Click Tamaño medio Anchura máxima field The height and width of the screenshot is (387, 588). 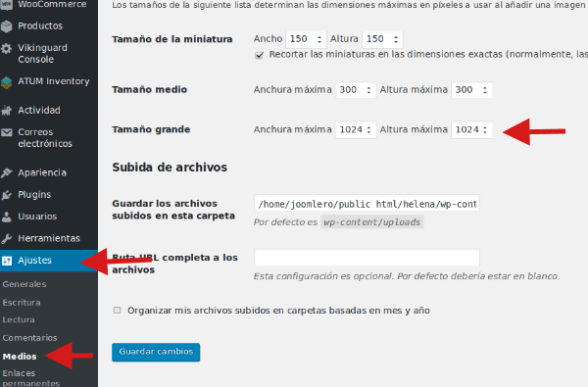356,90
